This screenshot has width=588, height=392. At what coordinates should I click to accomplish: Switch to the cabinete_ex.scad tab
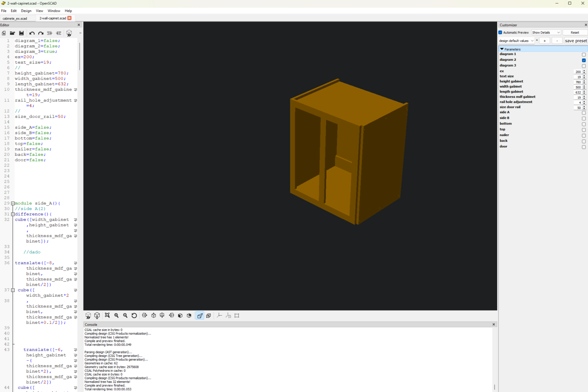(x=15, y=18)
